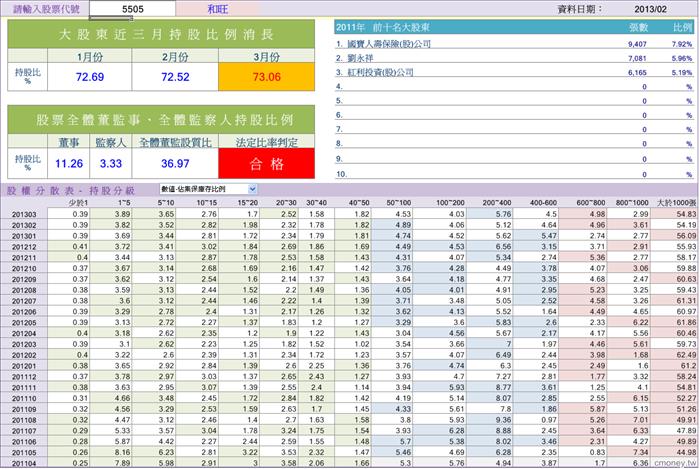Click the 法定比率判定 column header

(x=267, y=142)
